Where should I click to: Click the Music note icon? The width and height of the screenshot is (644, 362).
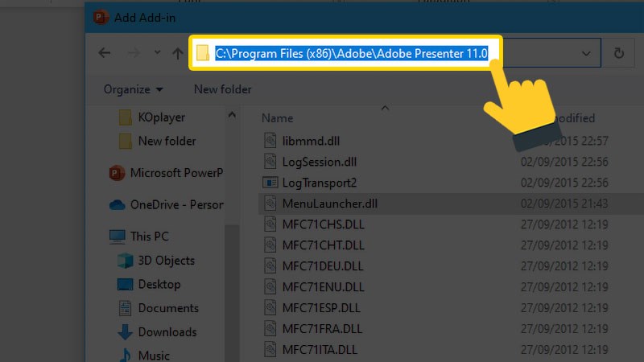(126, 356)
